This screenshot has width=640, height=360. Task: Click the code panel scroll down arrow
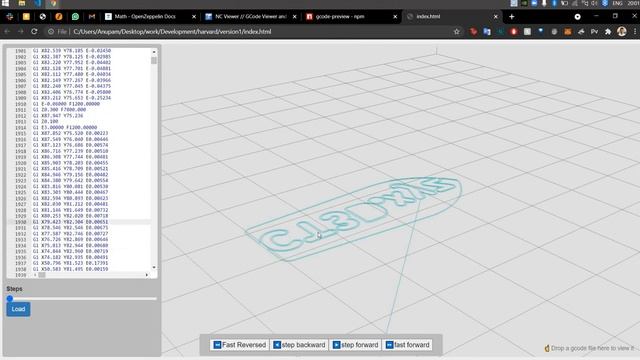(154, 267)
